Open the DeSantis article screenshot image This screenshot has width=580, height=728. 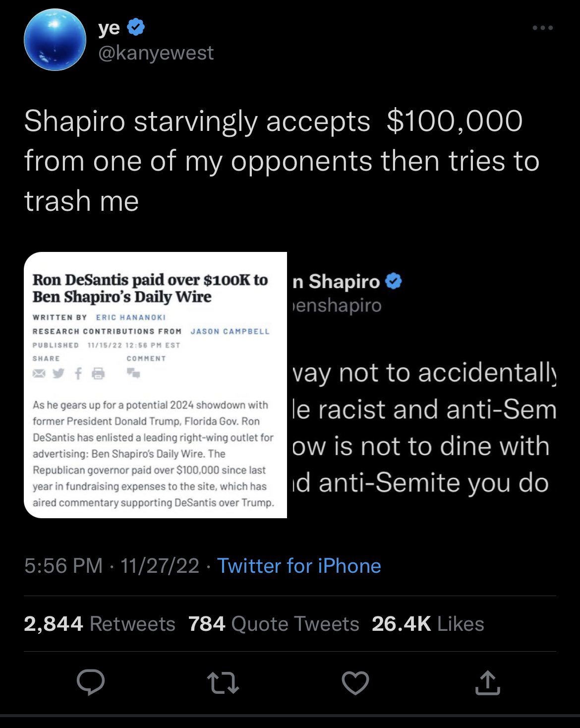(x=155, y=385)
